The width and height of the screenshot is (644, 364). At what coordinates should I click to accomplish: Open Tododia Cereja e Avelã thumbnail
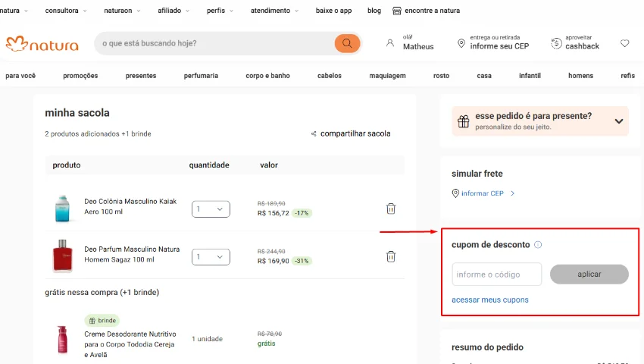point(62,339)
